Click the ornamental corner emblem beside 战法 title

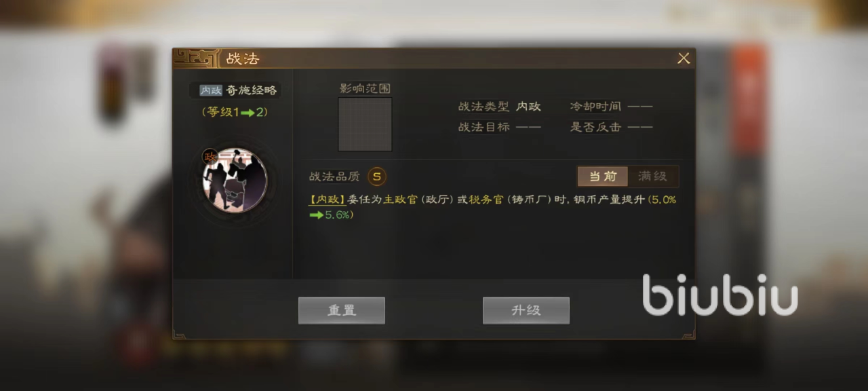(x=197, y=58)
